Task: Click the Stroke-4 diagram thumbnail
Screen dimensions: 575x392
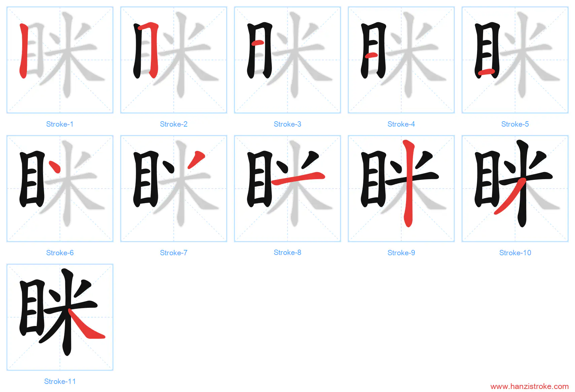Action: (401, 60)
